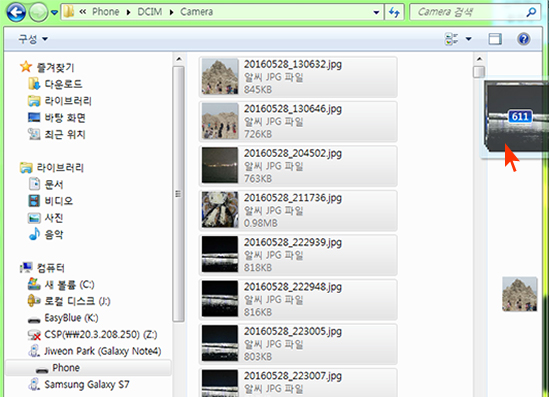Open the 사진 library
Image resolution: width=549 pixels, height=397 pixels.
54,218
